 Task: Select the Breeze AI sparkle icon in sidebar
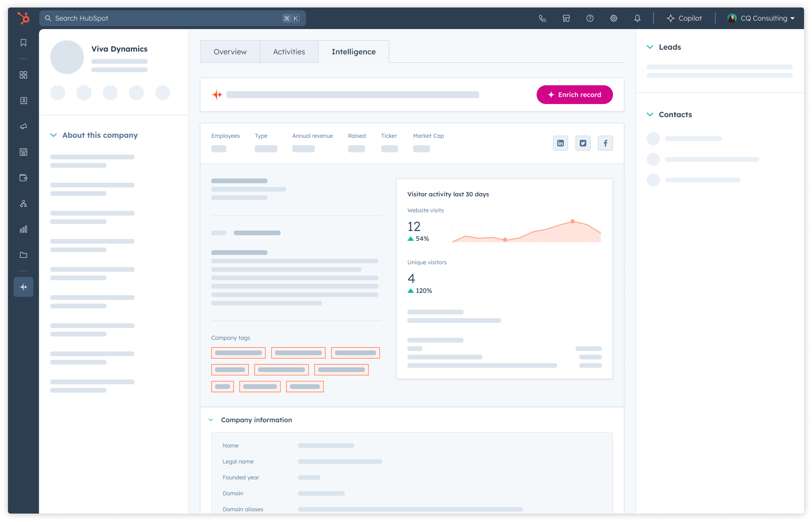(23, 287)
